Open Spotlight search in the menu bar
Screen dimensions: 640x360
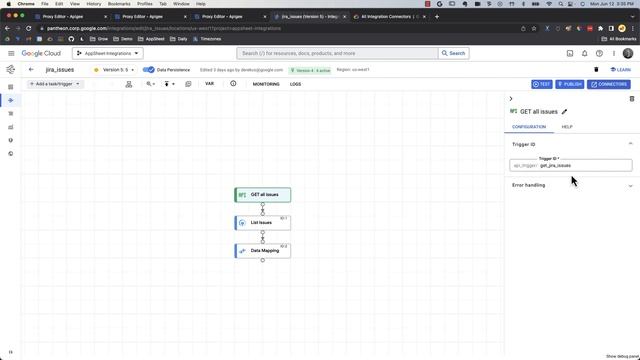561,4
